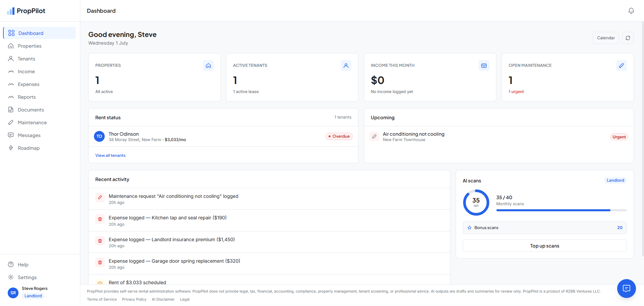Image resolution: width=644 pixels, height=306 pixels.
Task: Click the Overdue status badge
Action: coord(339,136)
